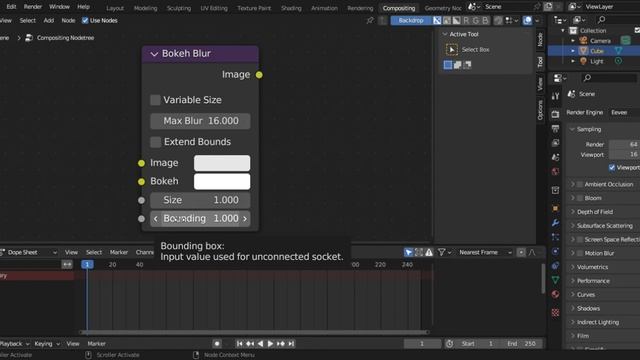Pin the node tree with pin icon
Image resolution: width=640 pixels, height=360 pixels.
click(370, 20)
